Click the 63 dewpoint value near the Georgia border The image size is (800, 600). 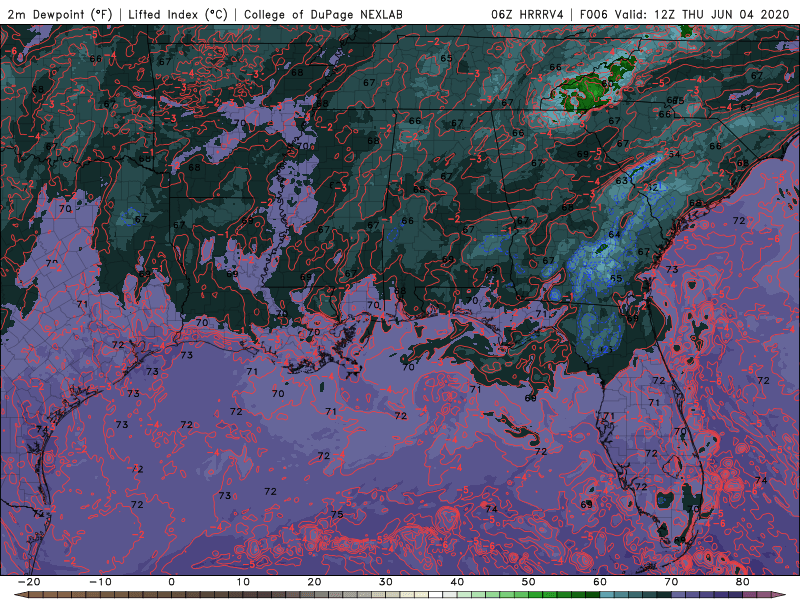pos(621,181)
